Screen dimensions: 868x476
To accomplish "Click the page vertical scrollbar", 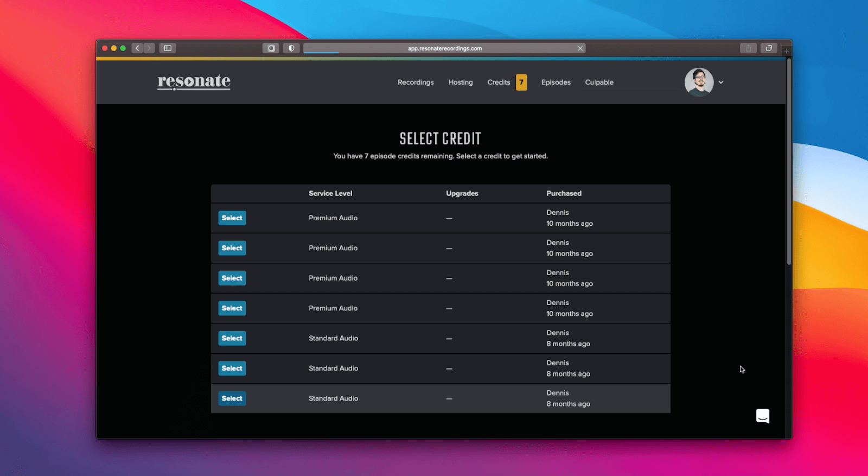I will (x=789, y=162).
